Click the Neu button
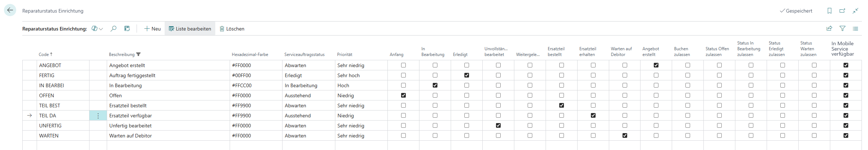Viewport: 868px width, 150px height. 152,29
